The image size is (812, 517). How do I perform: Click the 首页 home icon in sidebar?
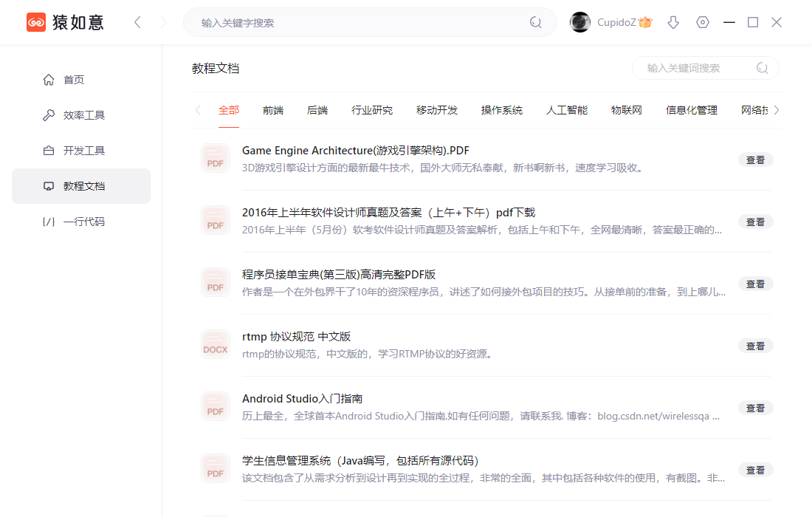tap(49, 80)
